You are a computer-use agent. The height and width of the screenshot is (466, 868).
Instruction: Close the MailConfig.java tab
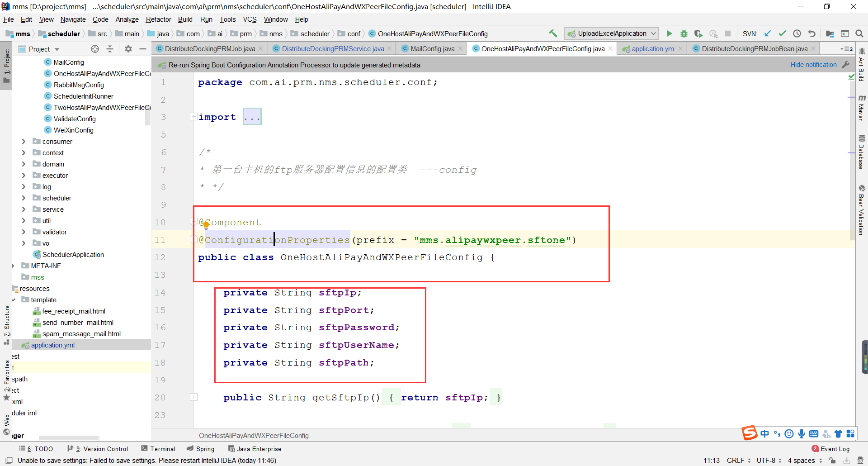pyautogui.click(x=460, y=49)
